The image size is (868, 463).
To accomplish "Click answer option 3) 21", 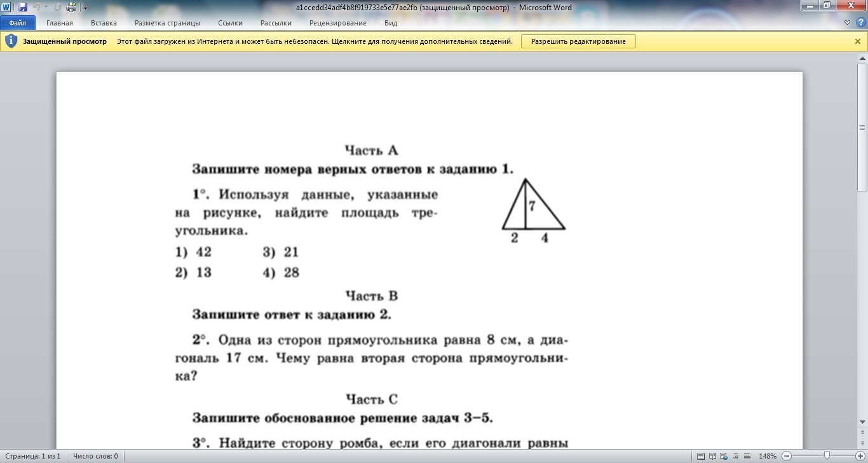I will (x=280, y=252).
